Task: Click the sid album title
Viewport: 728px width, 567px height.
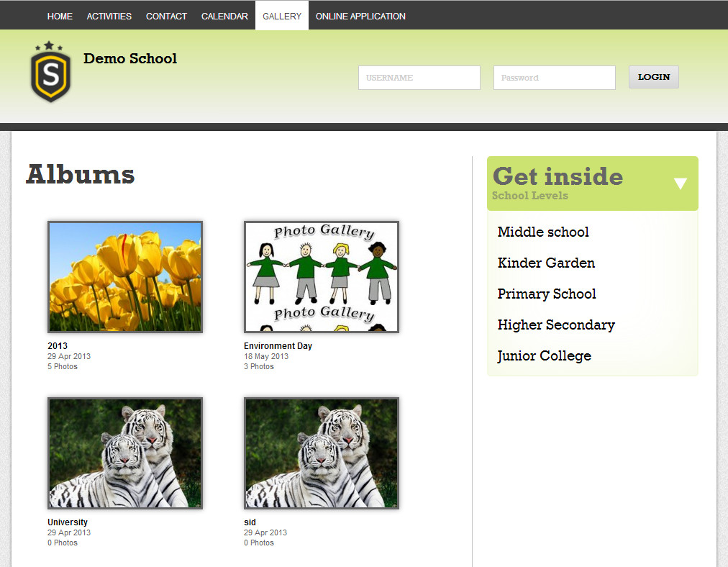Action: pos(250,522)
